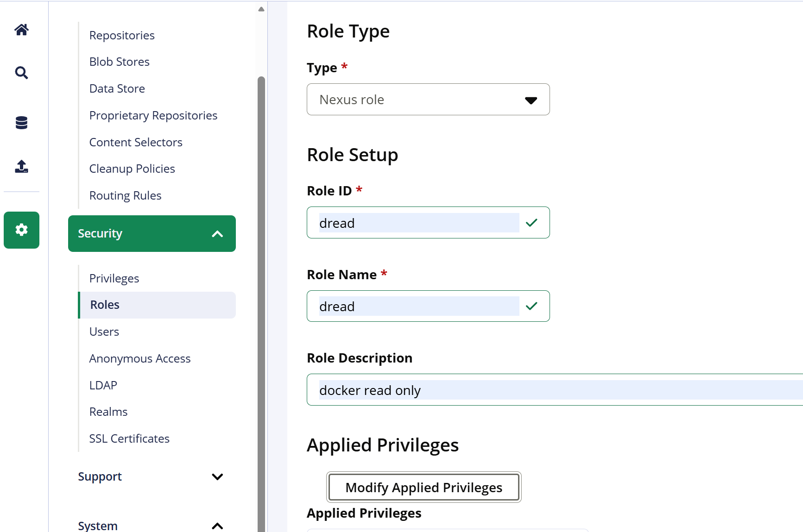Open the browse database icon
Screen dimensions: 803x532
point(21,123)
